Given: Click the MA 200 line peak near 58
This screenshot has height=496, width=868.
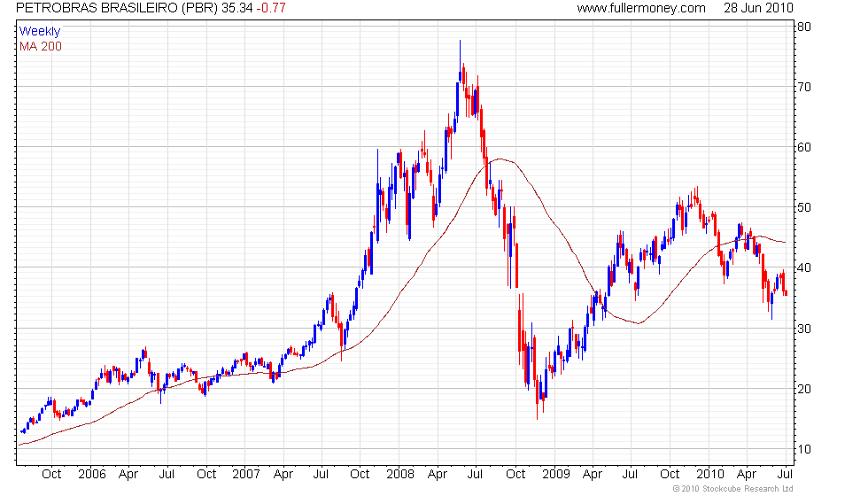Looking at the screenshot, I should click(500, 159).
